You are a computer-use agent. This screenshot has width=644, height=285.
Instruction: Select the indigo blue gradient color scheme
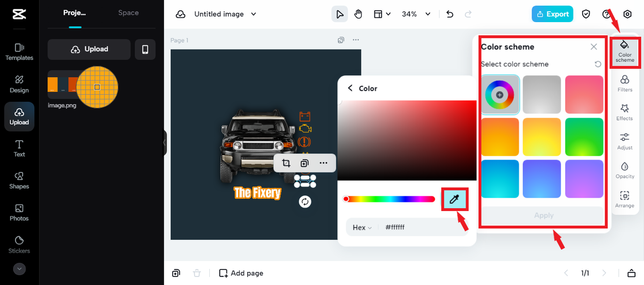point(542,179)
